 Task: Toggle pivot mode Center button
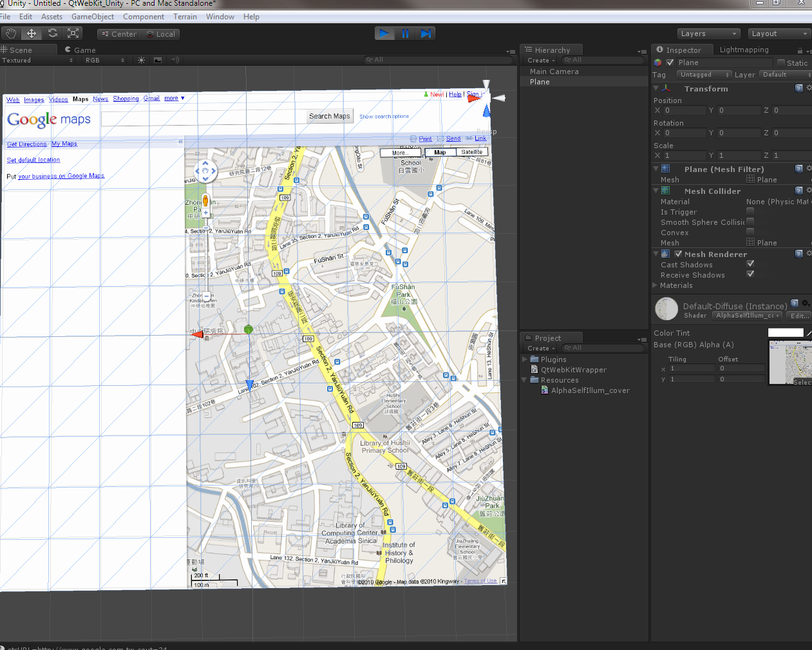coord(119,34)
